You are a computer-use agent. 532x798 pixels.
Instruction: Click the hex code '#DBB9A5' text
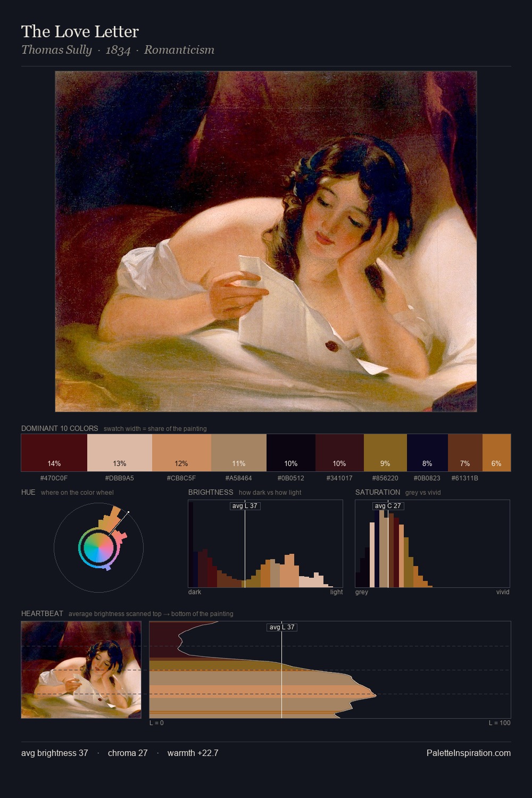point(120,478)
